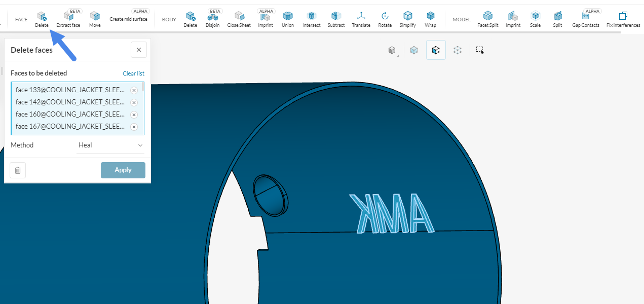The height and width of the screenshot is (304, 644).
Task: Select the Model Split tool
Action: tap(557, 19)
